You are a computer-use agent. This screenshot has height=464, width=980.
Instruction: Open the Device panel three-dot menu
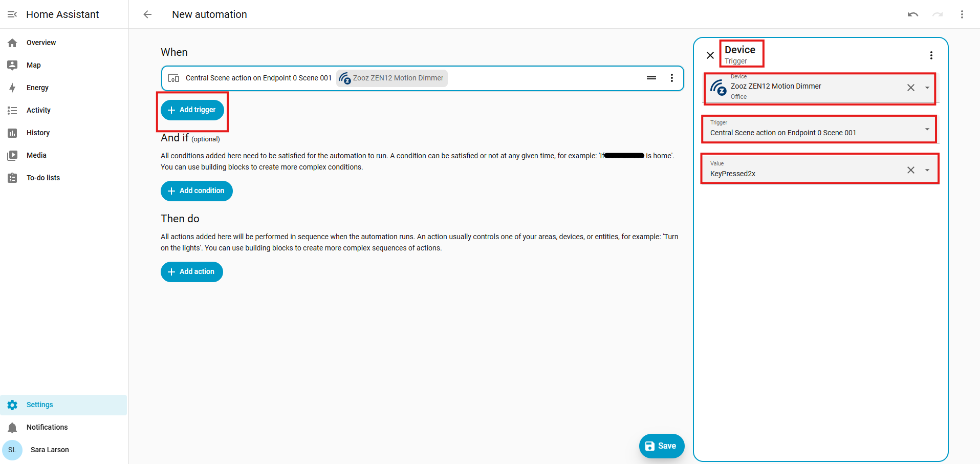click(931, 55)
